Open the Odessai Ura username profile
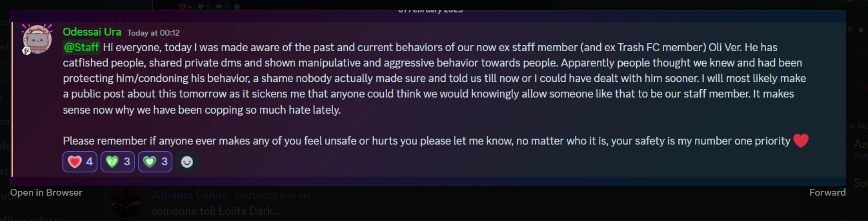868x221 pixels. [x=92, y=32]
